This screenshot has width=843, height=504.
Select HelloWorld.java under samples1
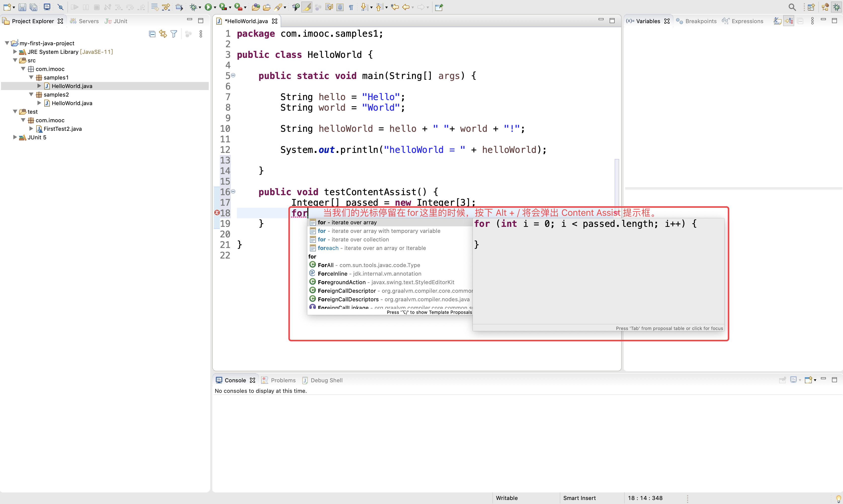(x=72, y=86)
